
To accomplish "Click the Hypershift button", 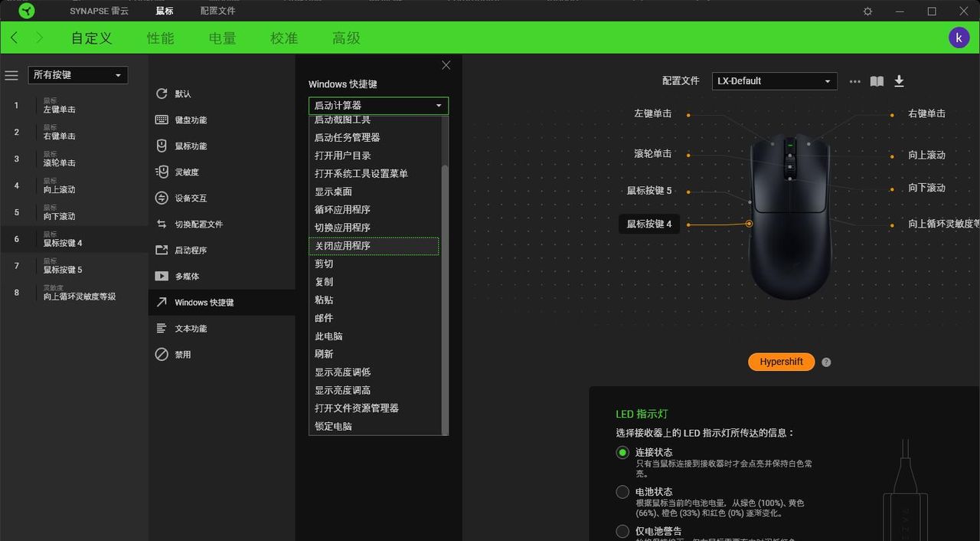I will click(781, 362).
